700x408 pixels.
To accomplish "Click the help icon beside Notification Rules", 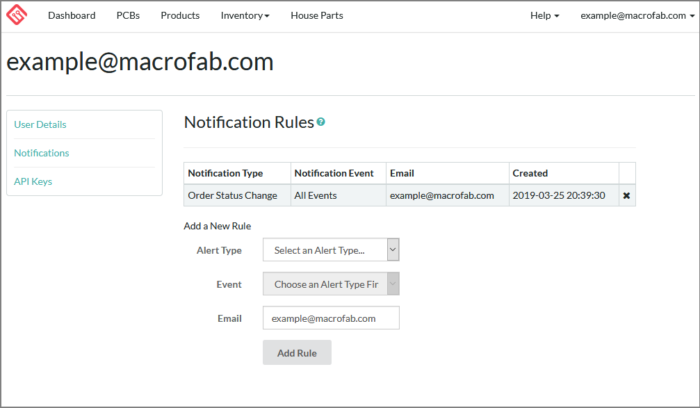I will click(321, 122).
